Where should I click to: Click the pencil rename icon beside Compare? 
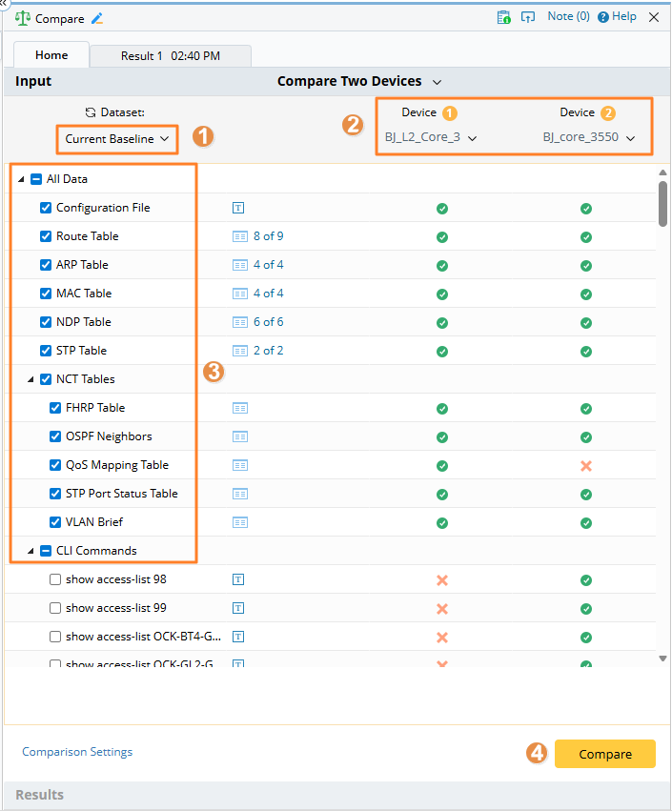97,18
